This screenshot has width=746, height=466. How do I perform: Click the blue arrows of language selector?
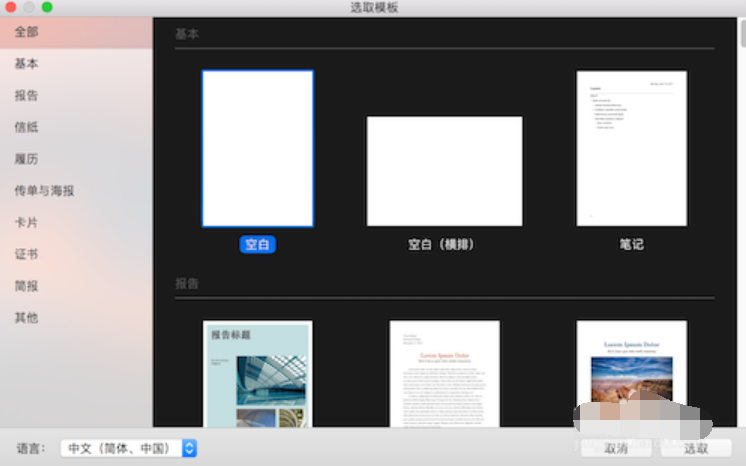pos(189,448)
